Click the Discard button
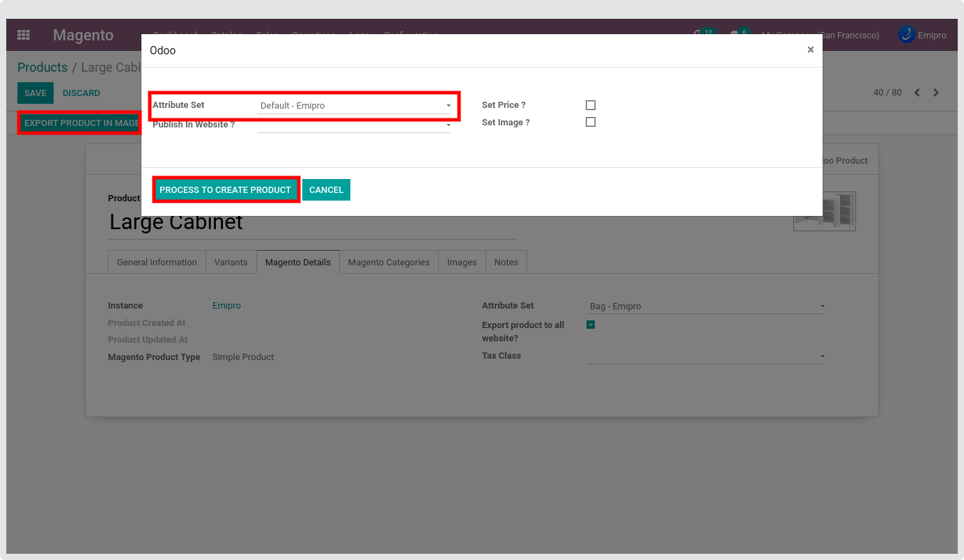This screenshot has height=560, width=964. 81,93
